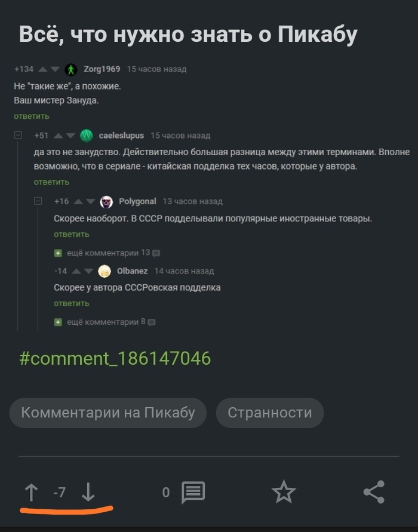This screenshot has width=418, height=532.
Task: Click the share icon
Action: [374, 492]
